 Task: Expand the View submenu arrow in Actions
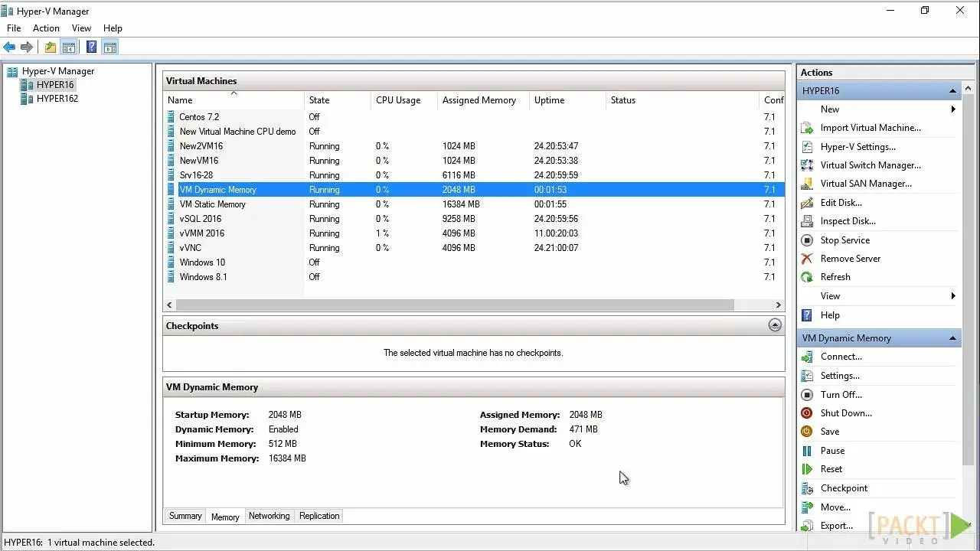click(953, 296)
